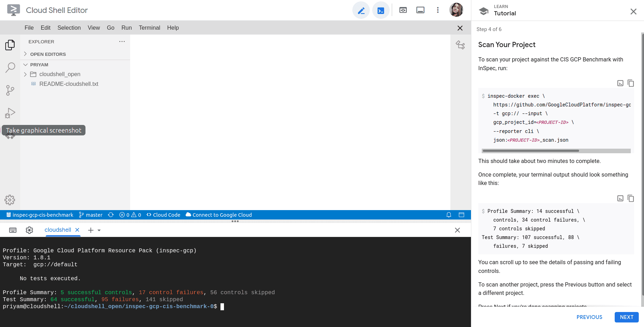Close the cloudshell terminal tab

pos(77,230)
